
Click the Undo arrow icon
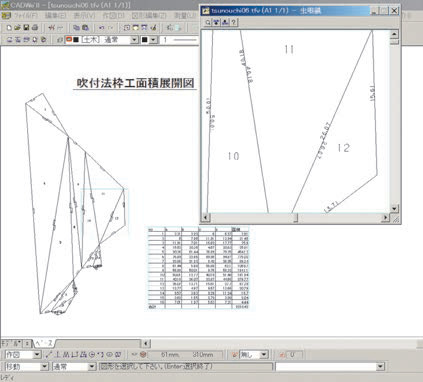[102, 28]
